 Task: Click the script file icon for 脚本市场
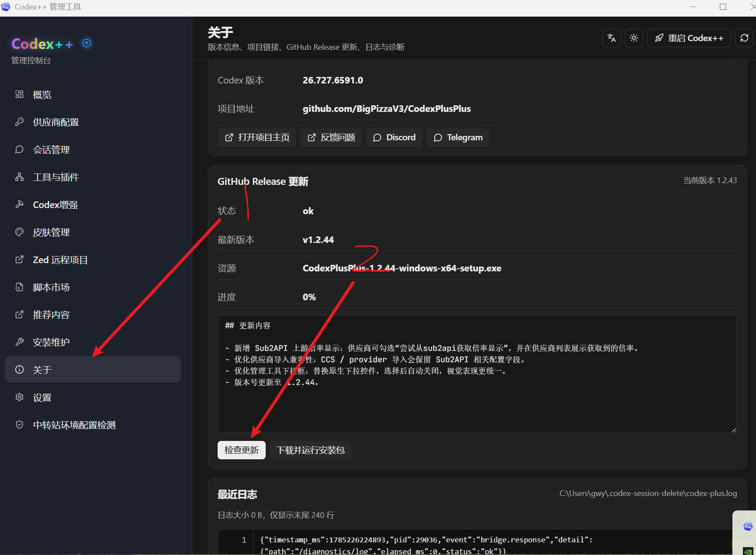(x=19, y=287)
